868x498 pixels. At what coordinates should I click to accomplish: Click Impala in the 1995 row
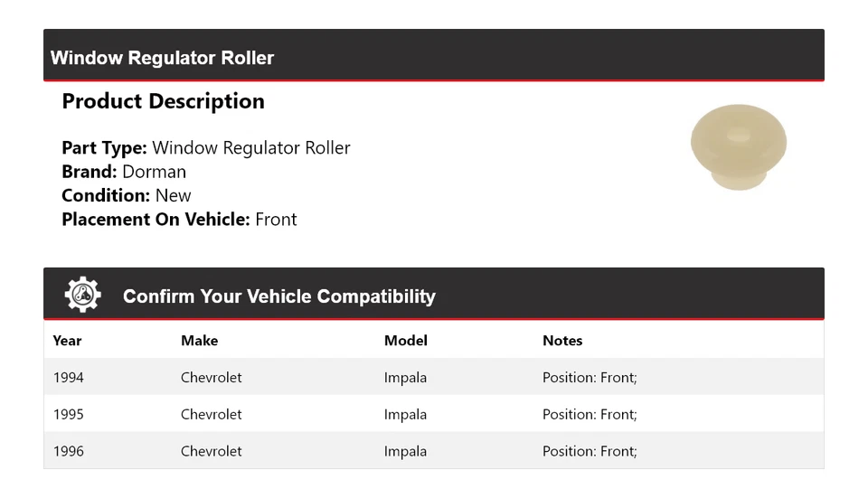405,415
